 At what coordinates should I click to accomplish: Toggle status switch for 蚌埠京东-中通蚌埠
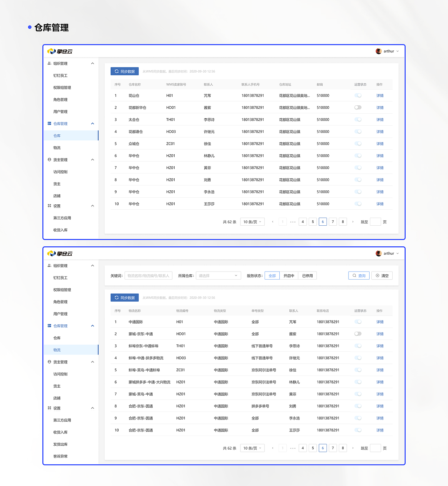(358, 346)
